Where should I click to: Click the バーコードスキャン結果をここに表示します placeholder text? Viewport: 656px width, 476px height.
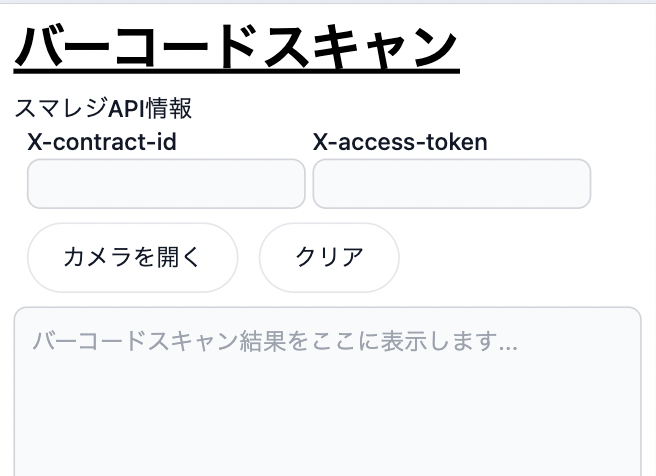pyautogui.click(x=275, y=342)
